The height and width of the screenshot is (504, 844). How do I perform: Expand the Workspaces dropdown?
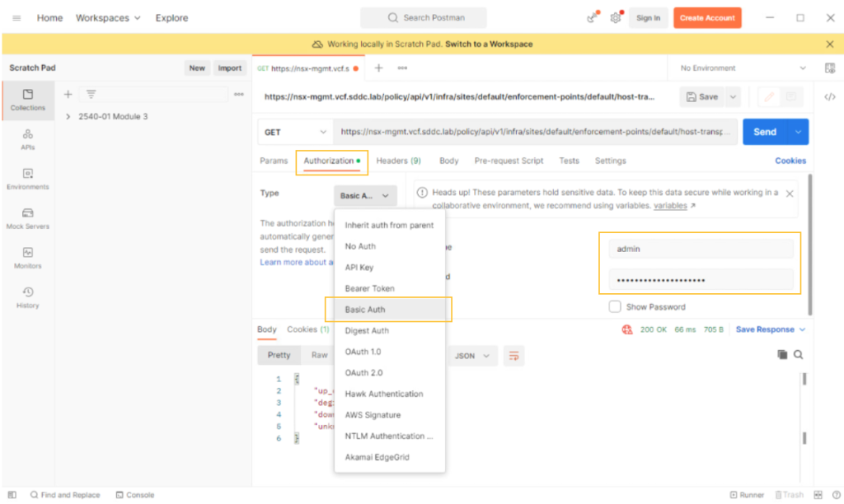coord(108,18)
